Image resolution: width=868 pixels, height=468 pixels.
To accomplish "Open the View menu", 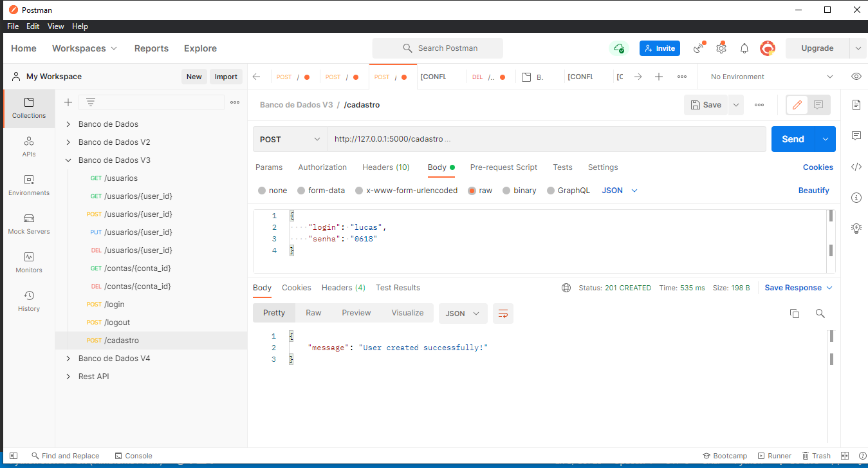I will tap(55, 26).
